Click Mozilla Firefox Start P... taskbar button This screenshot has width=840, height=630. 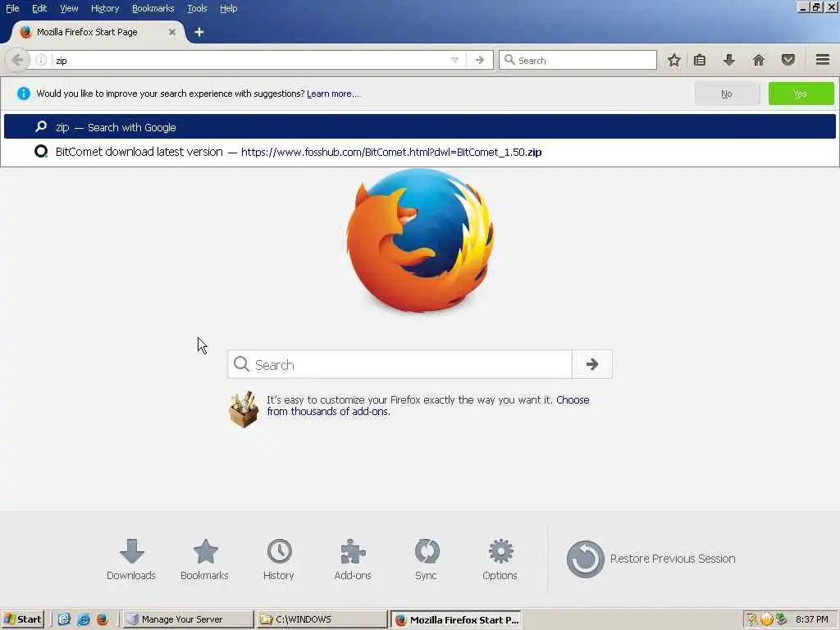(456, 619)
